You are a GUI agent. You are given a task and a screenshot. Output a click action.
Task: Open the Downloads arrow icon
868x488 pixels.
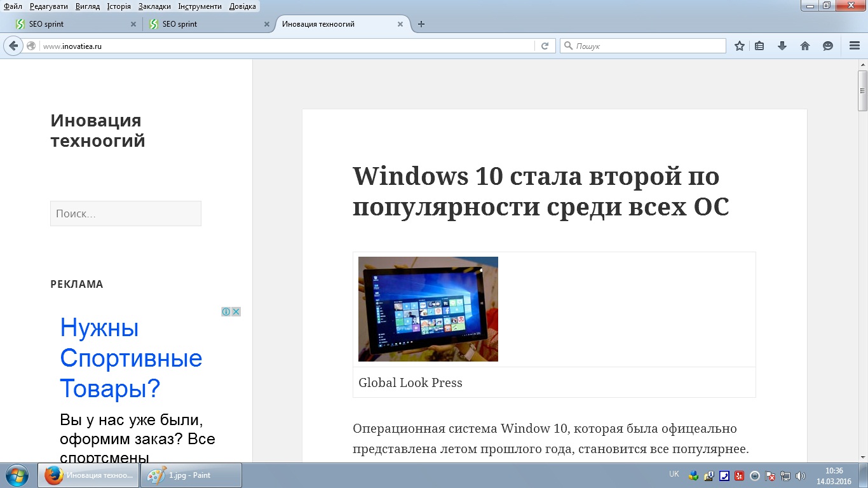782,46
